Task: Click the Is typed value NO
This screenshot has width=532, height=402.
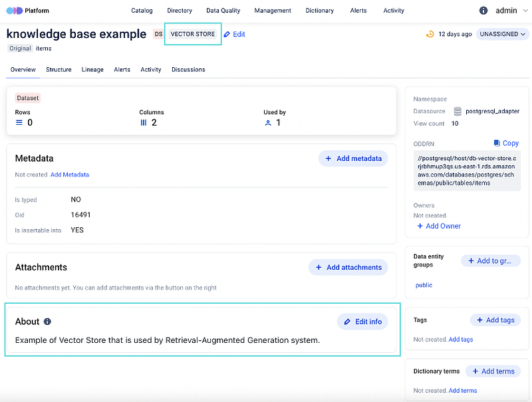Action: (76, 199)
